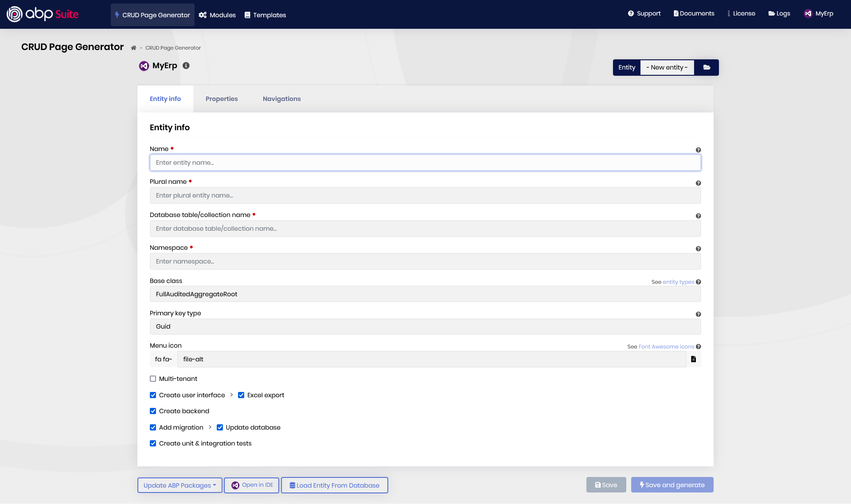Toggle Create unit & integration tests
This screenshot has height=504, width=851.
click(153, 443)
